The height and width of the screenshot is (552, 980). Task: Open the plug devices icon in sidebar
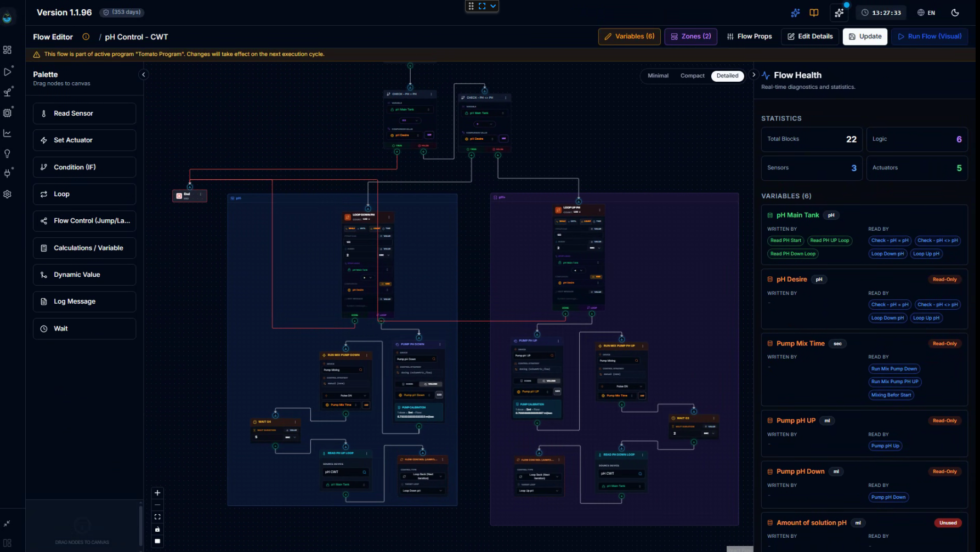point(7,174)
